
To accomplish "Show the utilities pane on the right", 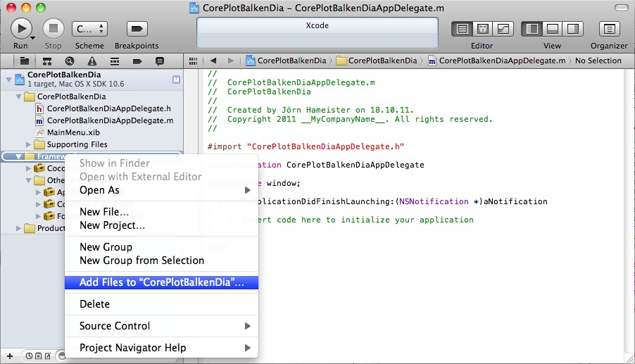I will (573, 29).
